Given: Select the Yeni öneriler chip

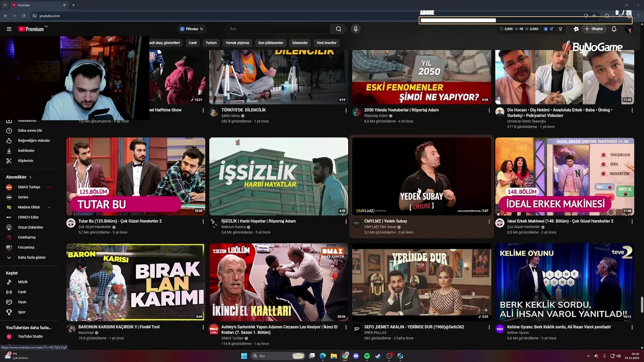Looking at the screenshot, I should pyautogui.click(x=327, y=43).
